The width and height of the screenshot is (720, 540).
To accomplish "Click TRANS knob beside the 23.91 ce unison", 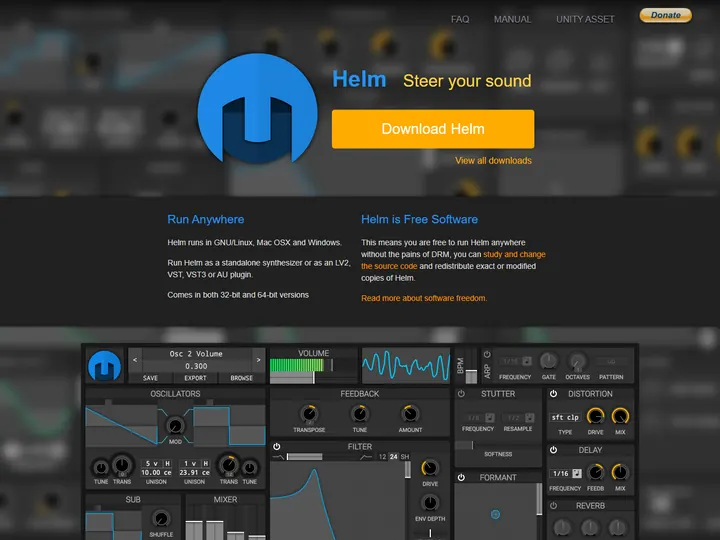I will [x=229, y=466].
